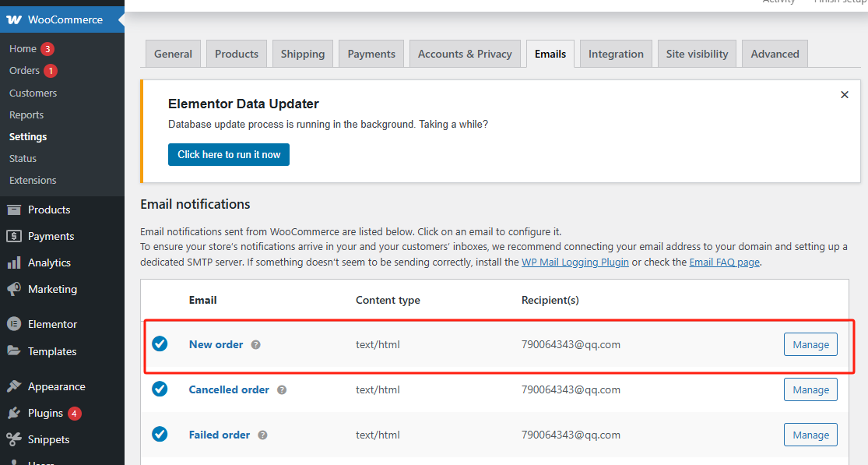Image resolution: width=868 pixels, height=465 pixels.
Task: Click the red Home badge showing 3
Action: (47, 49)
